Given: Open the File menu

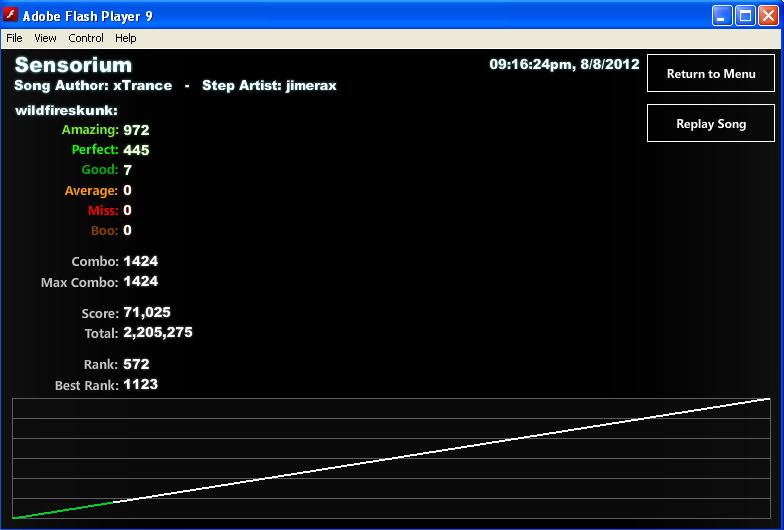Looking at the screenshot, I should (x=14, y=38).
